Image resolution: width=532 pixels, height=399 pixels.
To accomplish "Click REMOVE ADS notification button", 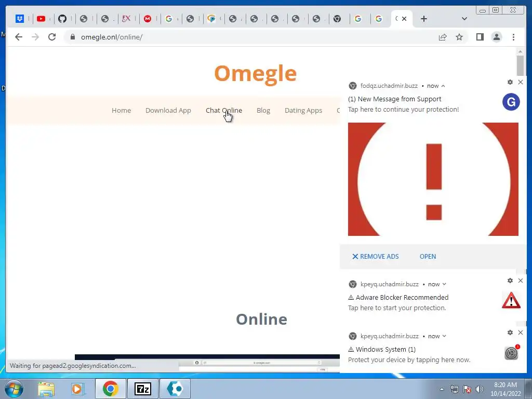I will [x=375, y=257].
